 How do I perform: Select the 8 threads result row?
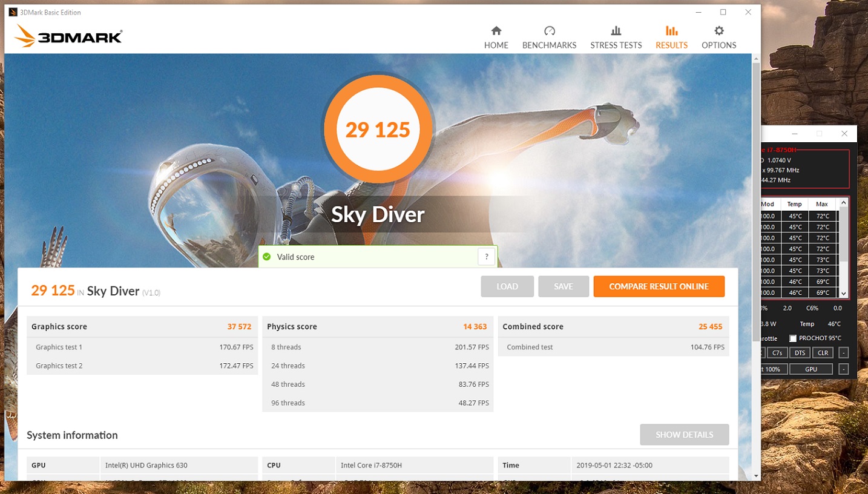(x=378, y=347)
